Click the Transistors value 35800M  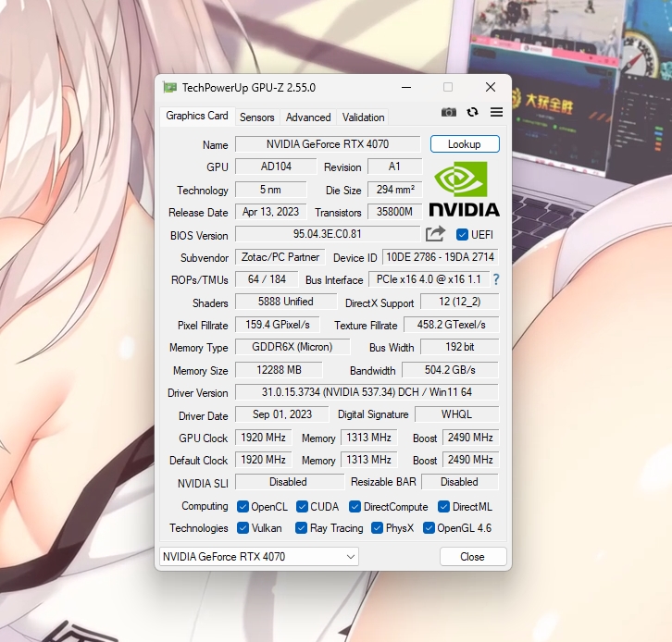394,212
